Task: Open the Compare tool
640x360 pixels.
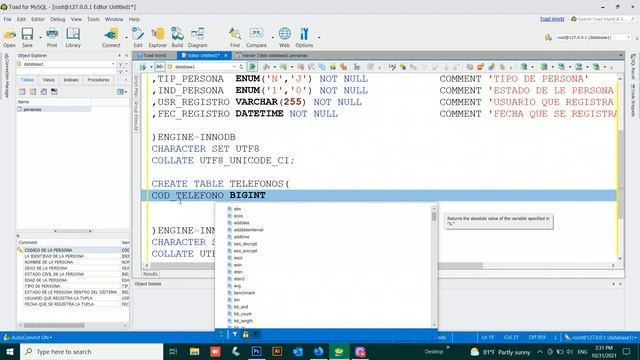Action: [256, 38]
